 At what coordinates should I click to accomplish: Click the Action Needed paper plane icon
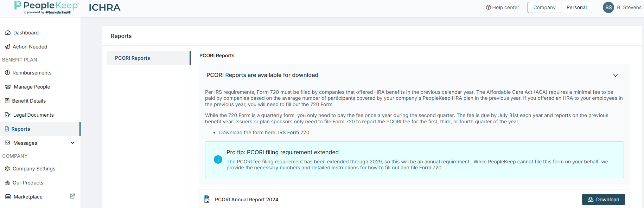(x=7, y=47)
